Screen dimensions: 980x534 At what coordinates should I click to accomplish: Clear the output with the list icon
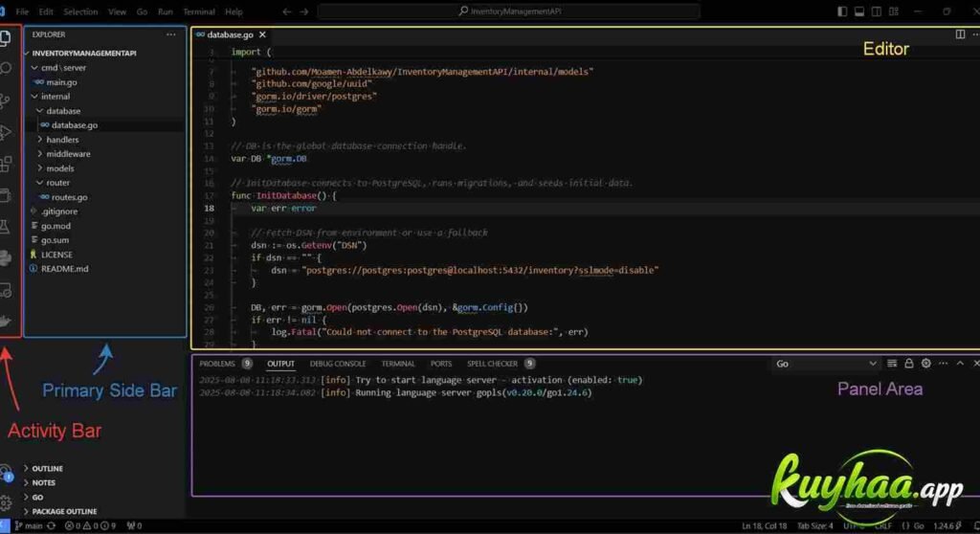(892, 364)
